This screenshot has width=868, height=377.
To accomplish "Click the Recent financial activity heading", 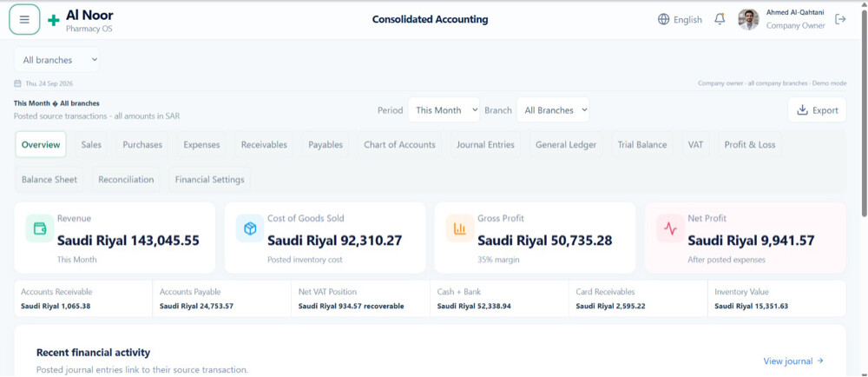I will (x=93, y=353).
